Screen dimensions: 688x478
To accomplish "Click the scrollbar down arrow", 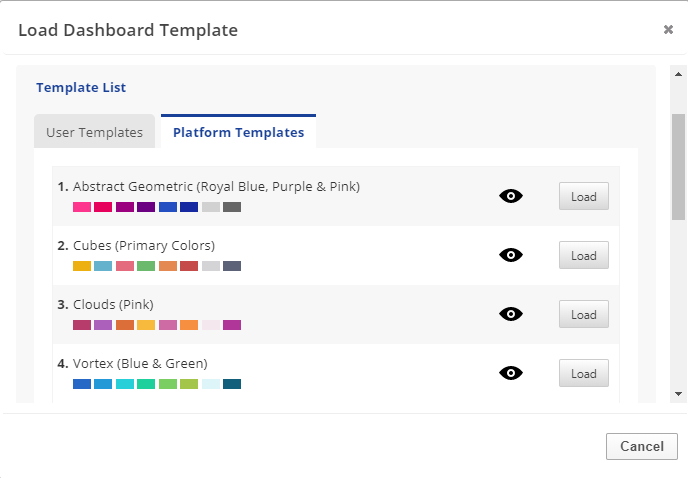I will (x=679, y=394).
